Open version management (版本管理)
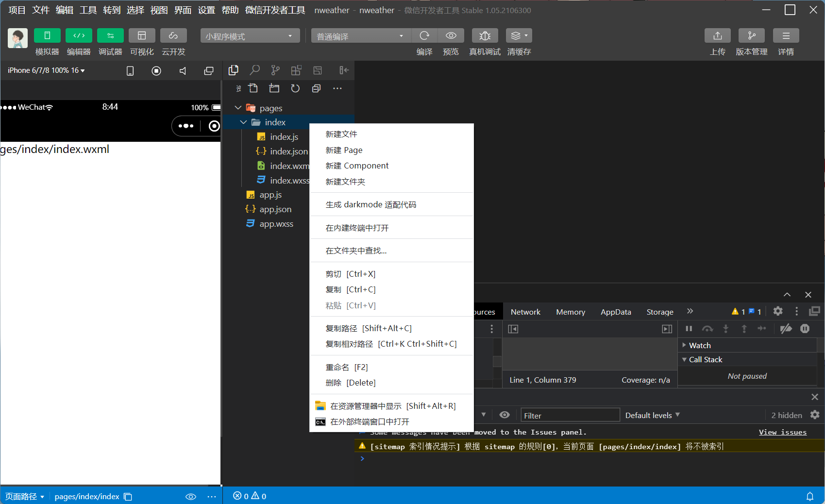 coord(752,35)
